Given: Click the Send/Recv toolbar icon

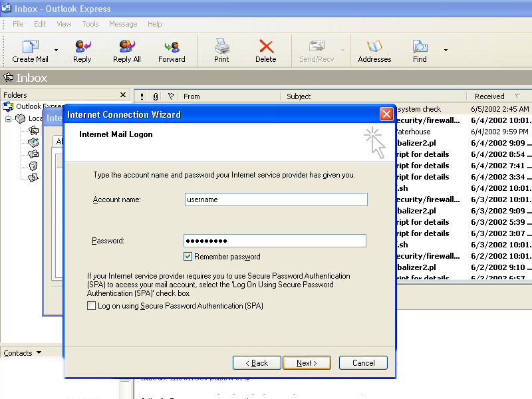Looking at the screenshot, I should [x=317, y=47].
